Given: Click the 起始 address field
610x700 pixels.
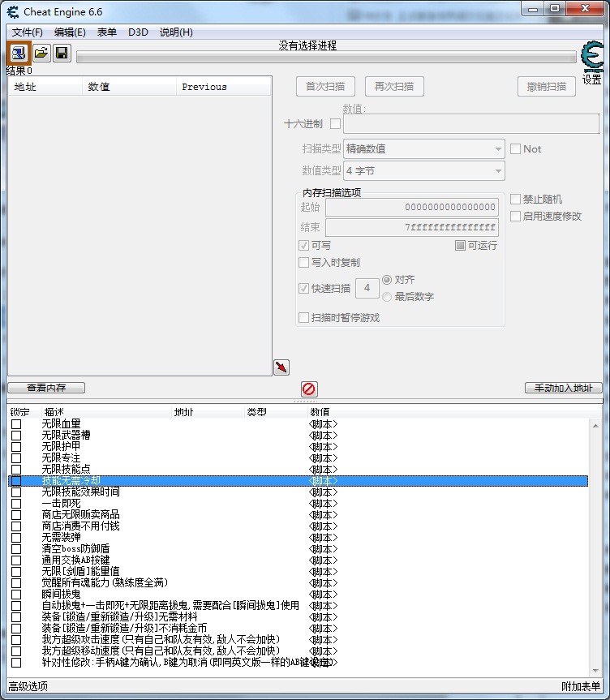Looking at the screenshot, I should coord(412,207).
